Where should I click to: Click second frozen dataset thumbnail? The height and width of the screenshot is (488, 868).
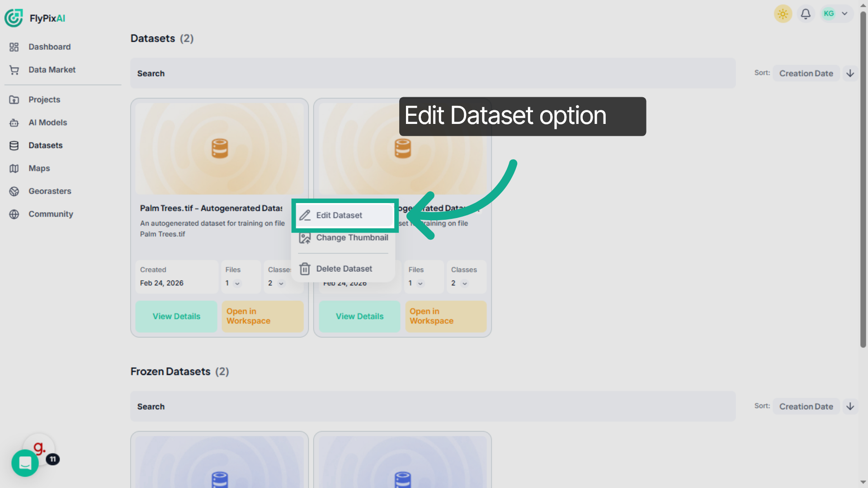403,462
